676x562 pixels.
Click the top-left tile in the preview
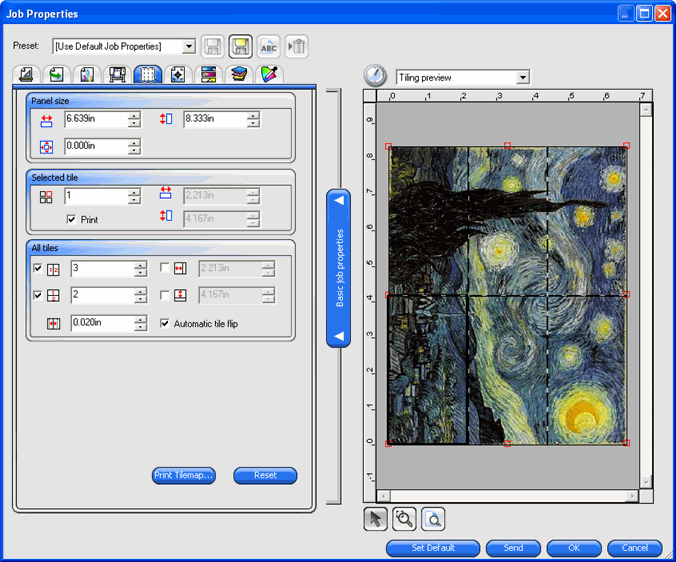pyautogui.click(x=428, y=221)
